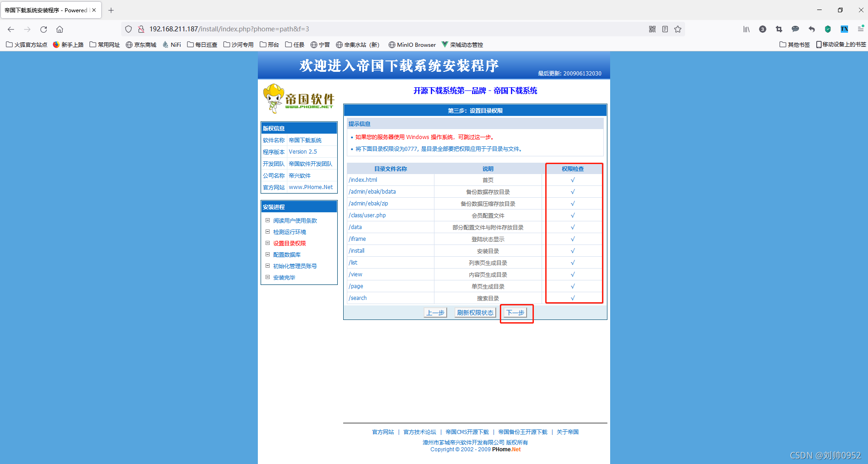868x464 pixels.
Task: Open 移动设备上的书签 folder
Action: tap(841, 45)
